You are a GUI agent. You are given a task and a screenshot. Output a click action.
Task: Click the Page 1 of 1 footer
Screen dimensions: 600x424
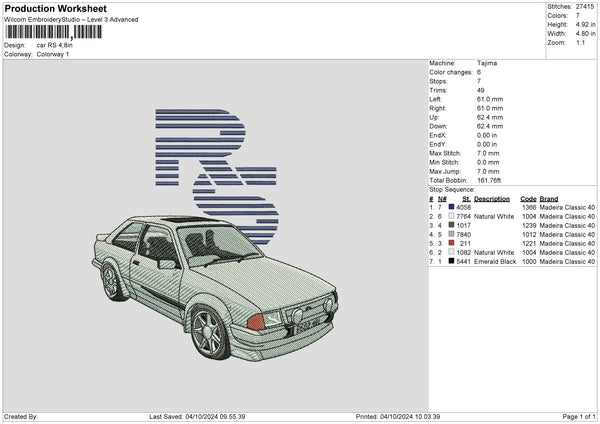(x=579, y=417)
